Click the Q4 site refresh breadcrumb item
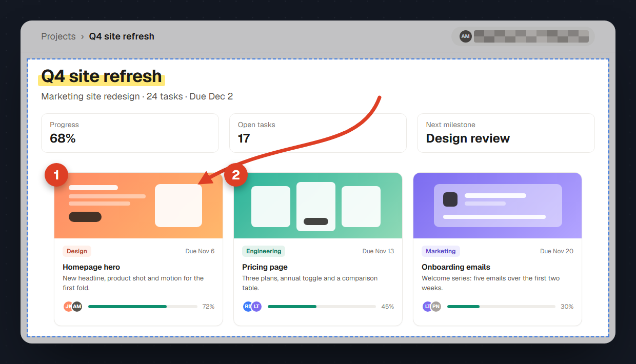 pos(122,36)
